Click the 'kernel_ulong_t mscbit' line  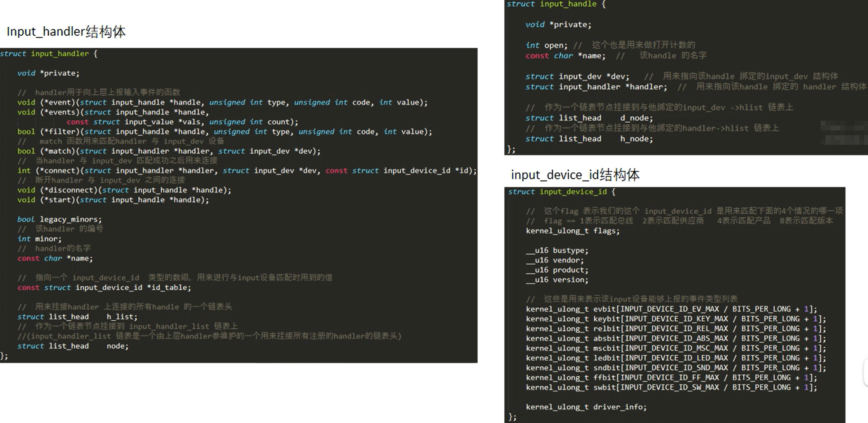[x=676, y=348]
